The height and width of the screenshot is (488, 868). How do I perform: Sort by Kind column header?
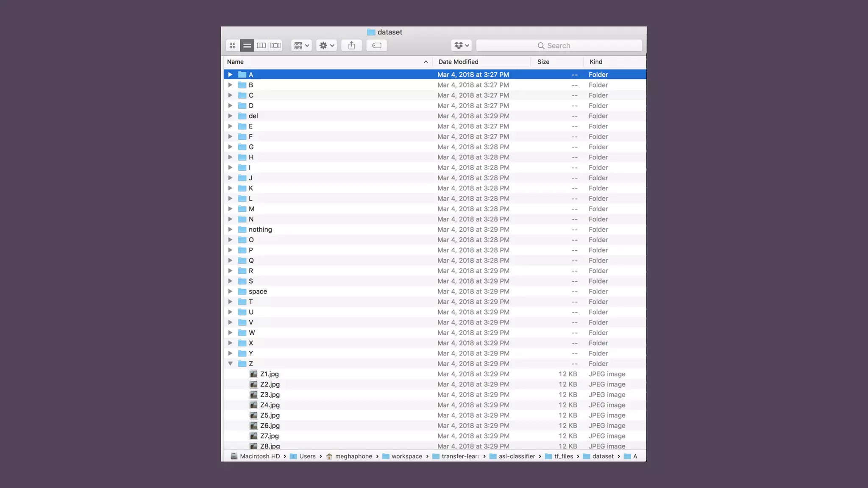pyautogui.click(x=596, y=62)
